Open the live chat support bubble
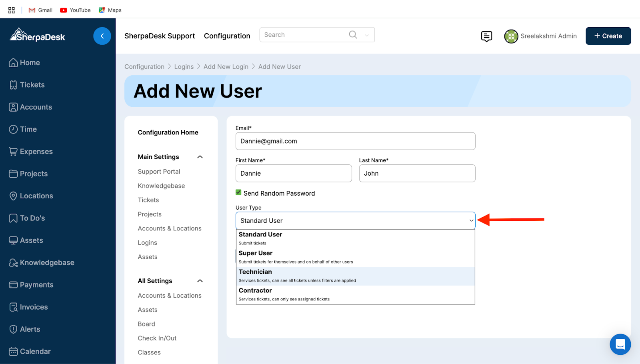 (620, 344)
